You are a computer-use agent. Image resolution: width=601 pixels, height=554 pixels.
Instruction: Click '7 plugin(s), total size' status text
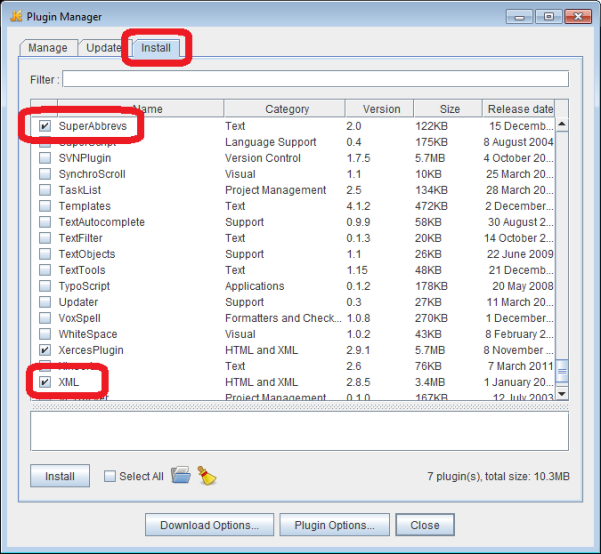pyautogui.click(x=498, y=476)
